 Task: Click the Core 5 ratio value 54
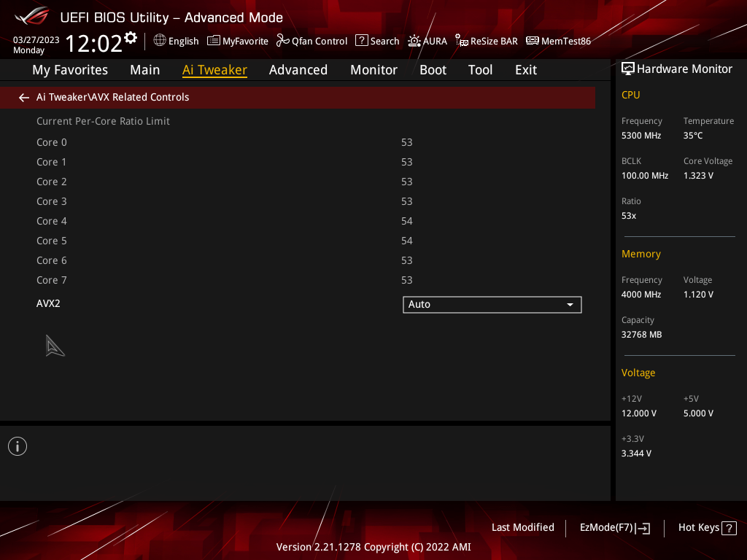pyautogui.click(x=407, y=241)
